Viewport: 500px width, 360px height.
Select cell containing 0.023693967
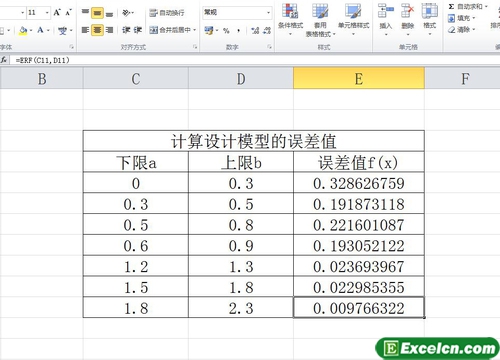[x=359, y=266]
